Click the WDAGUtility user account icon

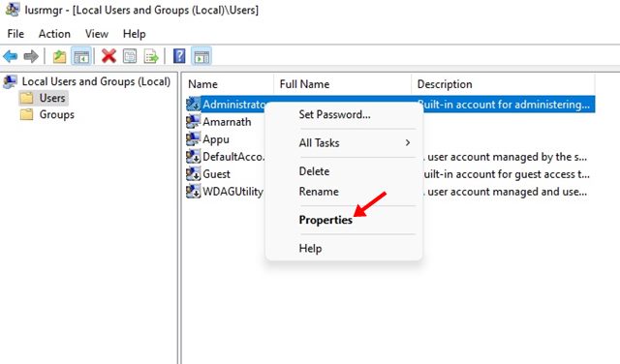click(x=194, y=192)
